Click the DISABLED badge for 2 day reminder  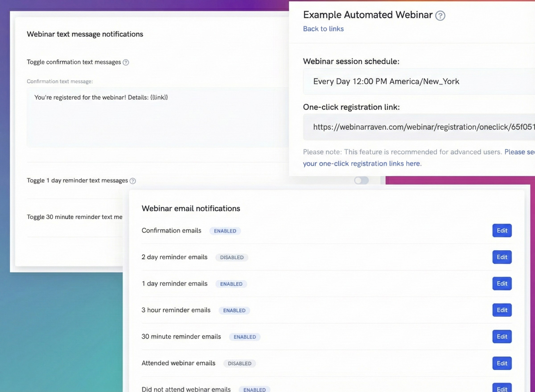(232, 257)
